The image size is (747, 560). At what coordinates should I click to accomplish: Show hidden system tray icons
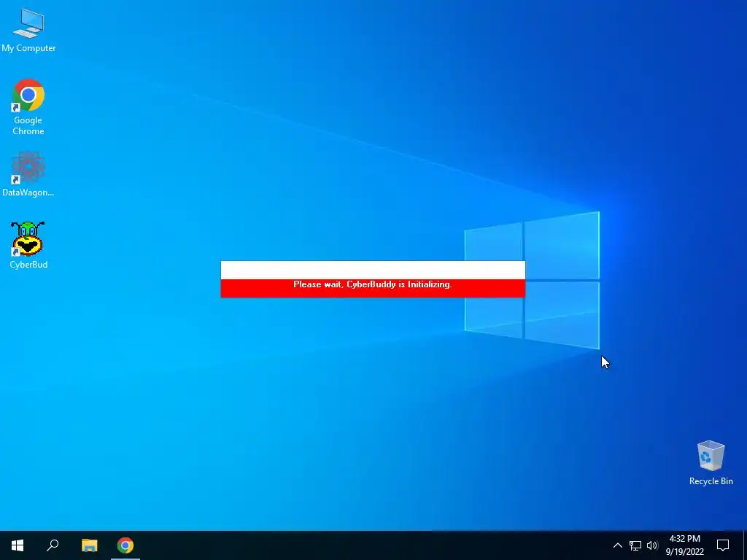pos(617,545)
